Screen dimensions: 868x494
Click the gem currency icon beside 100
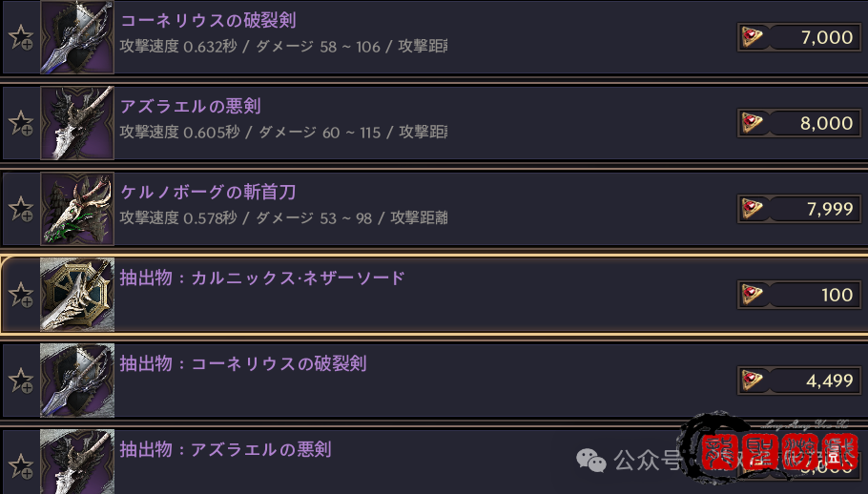[x=754, y=295]
